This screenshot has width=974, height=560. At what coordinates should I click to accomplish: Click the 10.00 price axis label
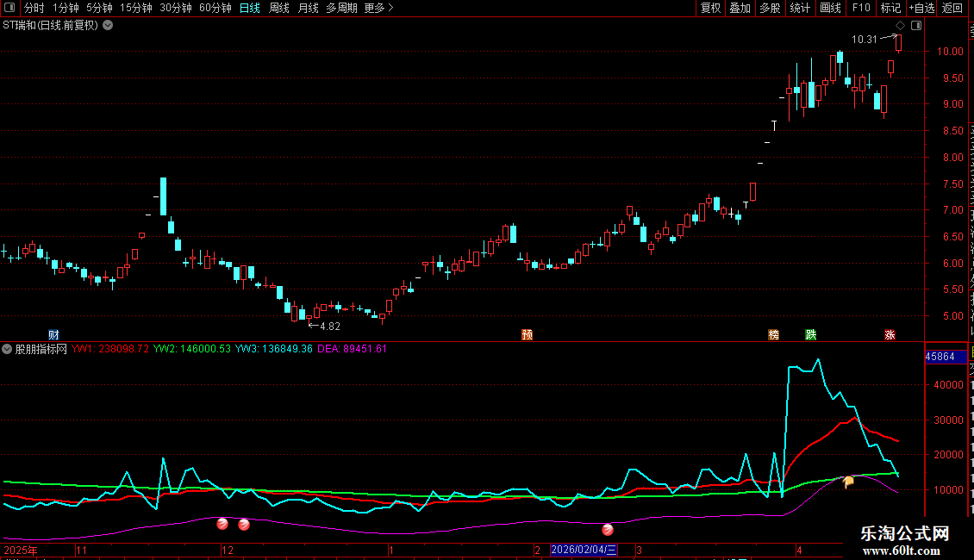950,52
